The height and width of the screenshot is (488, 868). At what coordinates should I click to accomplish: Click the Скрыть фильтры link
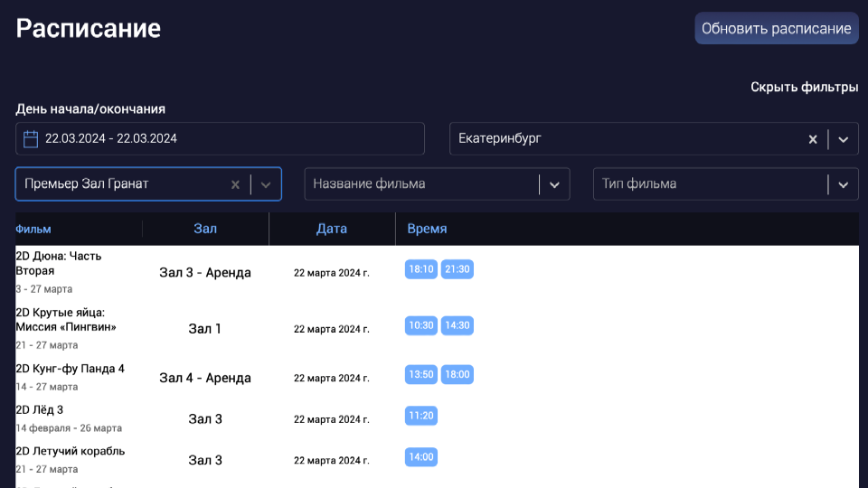point(804,88)
